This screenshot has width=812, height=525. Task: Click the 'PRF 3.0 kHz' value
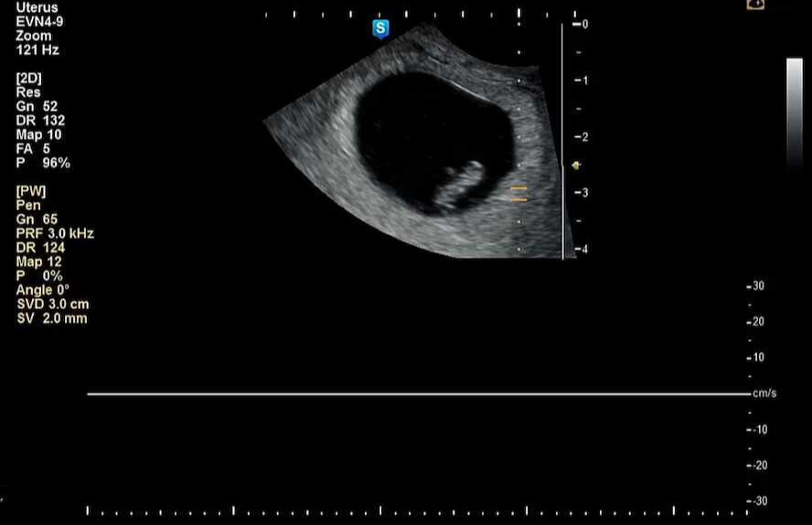point(55,233)
